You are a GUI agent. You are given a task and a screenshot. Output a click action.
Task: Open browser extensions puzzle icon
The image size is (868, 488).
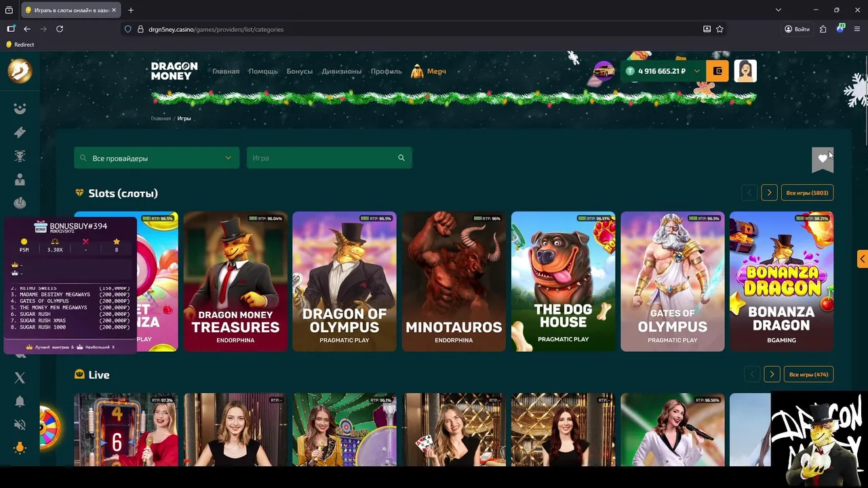pos(823,29)
